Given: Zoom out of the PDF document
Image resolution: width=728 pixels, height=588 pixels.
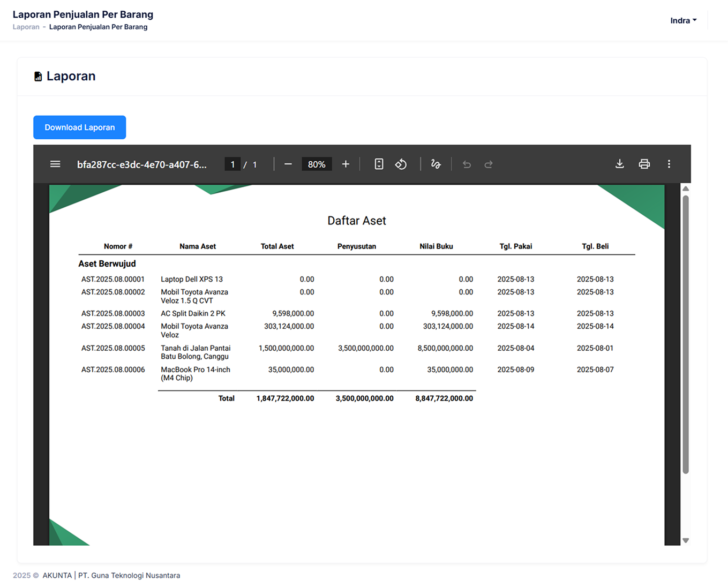Looking at the screenshot, I should [x=288, y=164].
